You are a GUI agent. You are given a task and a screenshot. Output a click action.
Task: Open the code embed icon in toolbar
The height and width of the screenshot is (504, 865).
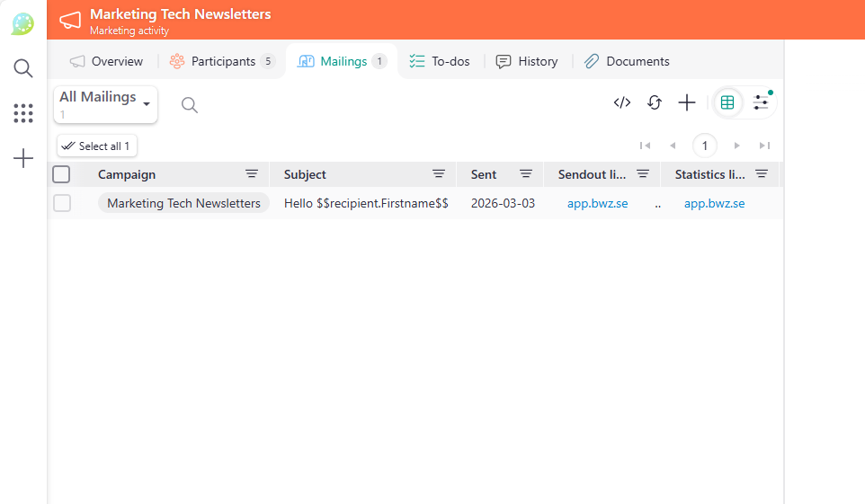[x=621, y=102]
